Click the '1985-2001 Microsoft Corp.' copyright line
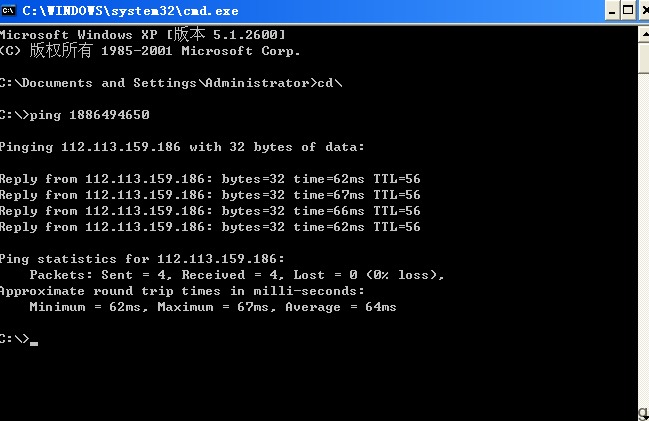This screenshot has width=649, height=421. pyautogui.click(x=150, y=51)
